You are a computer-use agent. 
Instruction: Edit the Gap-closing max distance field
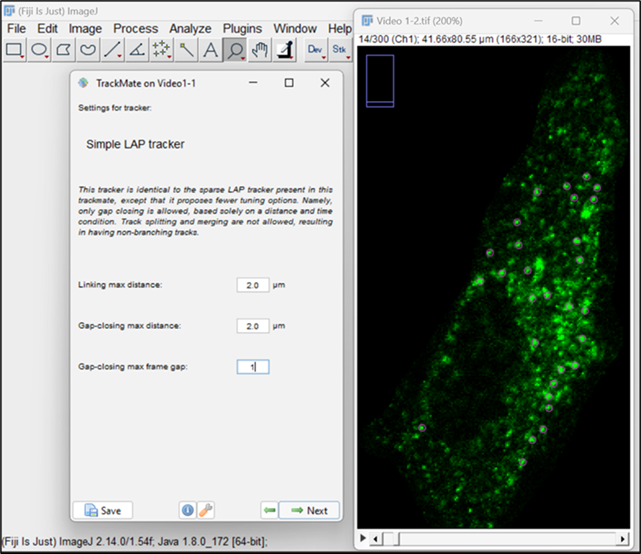pos(253,326)
